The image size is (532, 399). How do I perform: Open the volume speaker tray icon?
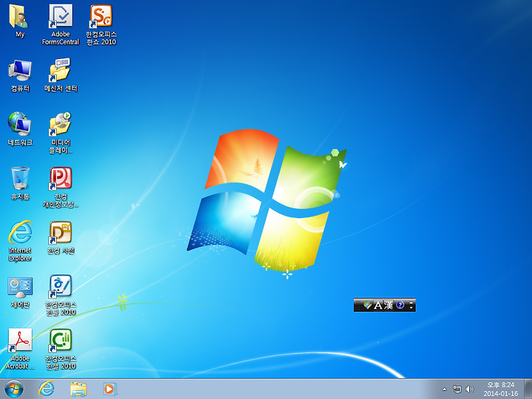(x=470, y=389)
